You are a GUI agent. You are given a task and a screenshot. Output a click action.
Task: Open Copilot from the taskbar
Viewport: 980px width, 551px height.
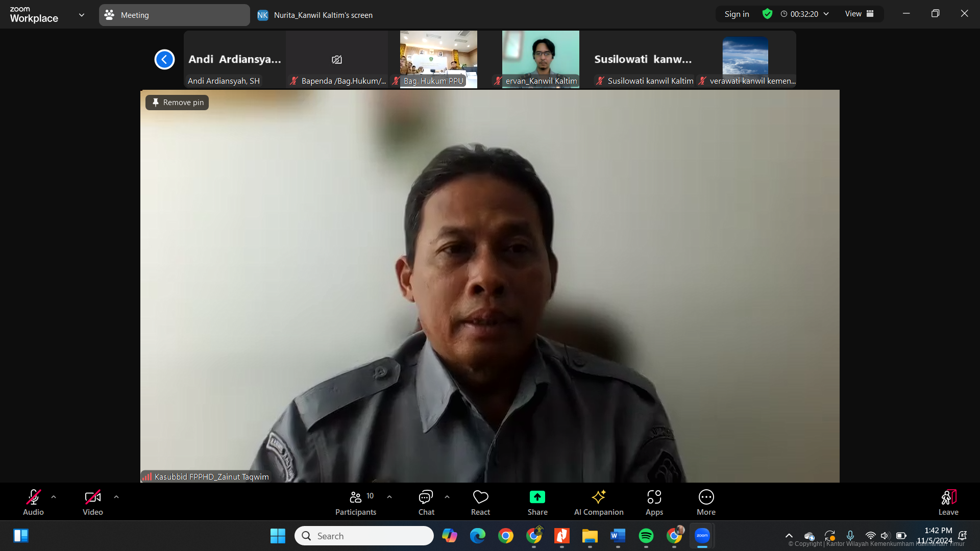coord(450,536)
